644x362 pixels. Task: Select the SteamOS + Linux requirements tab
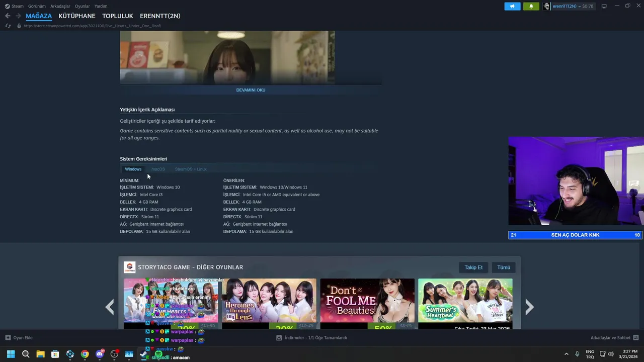pyautogui.click(x=191, y=169)
